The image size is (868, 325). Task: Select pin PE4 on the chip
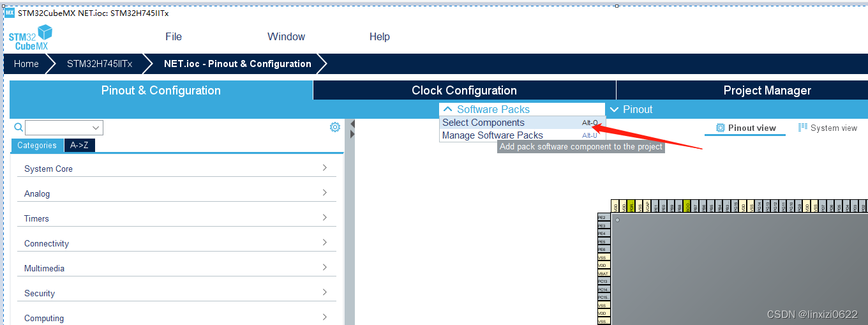pos(604,233)
